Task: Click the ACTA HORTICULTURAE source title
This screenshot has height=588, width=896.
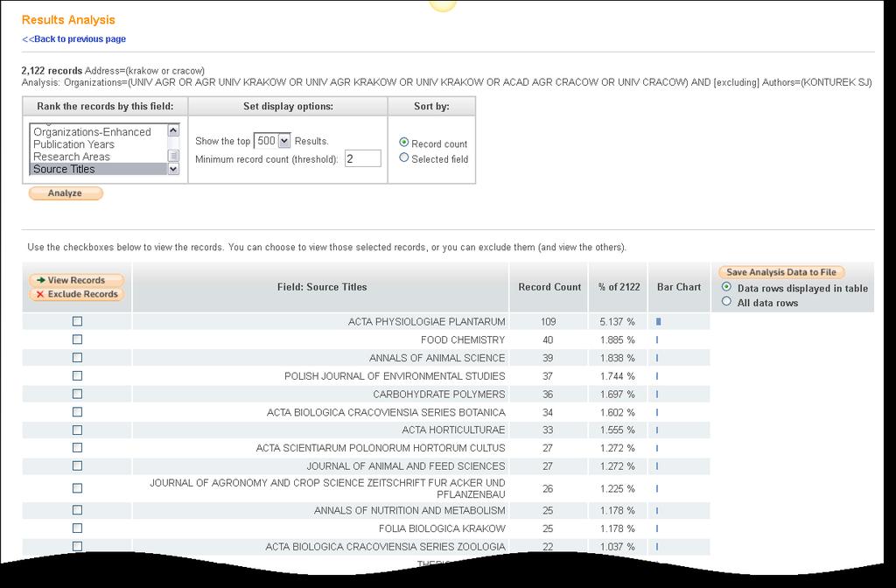Action: click(x=453, y=430)
